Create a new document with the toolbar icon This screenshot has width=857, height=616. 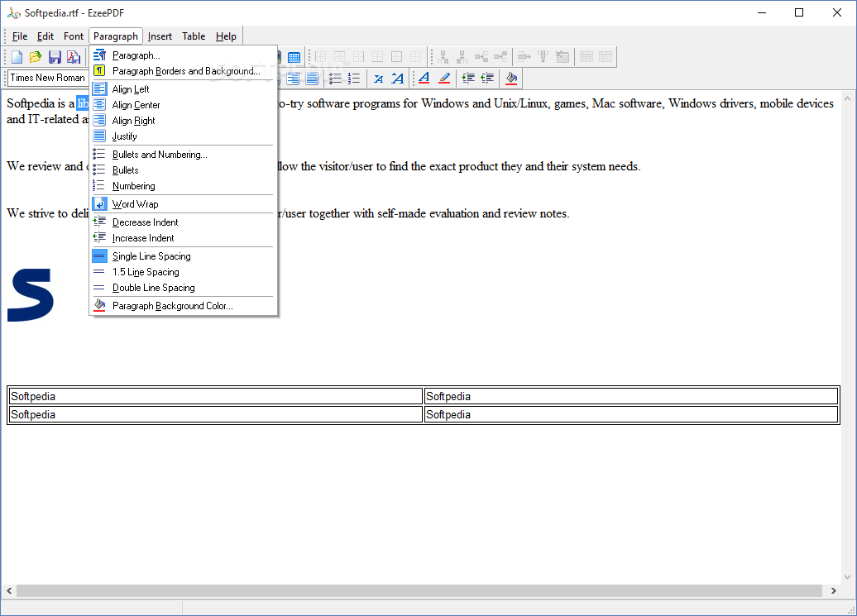(17, 57)
